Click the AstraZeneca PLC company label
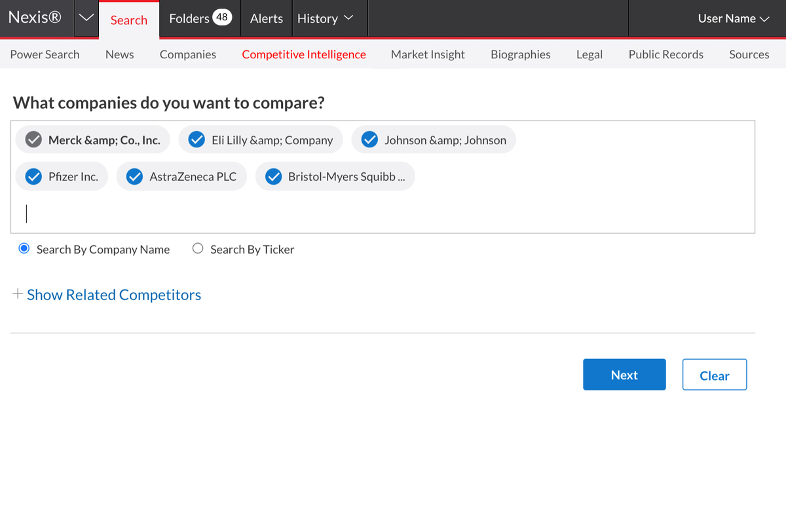786x532 pixels. [193, 176]
